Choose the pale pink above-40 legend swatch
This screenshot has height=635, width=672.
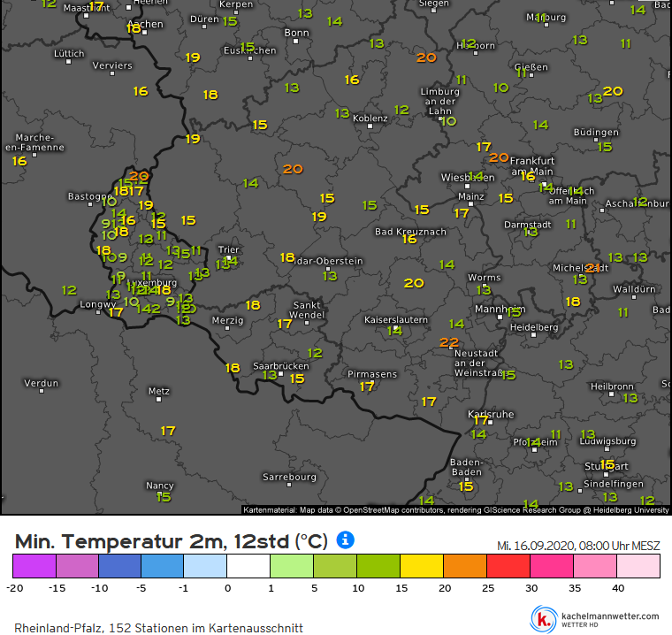(638, 566)
